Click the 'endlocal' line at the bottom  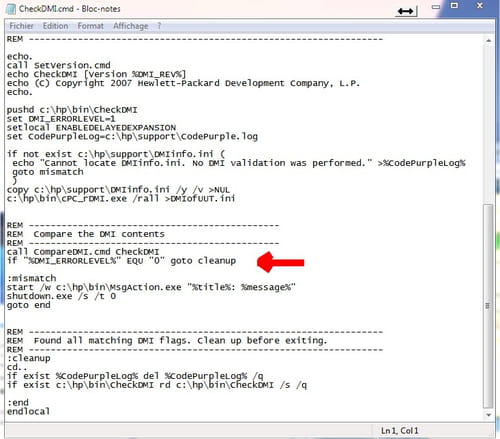28,411
